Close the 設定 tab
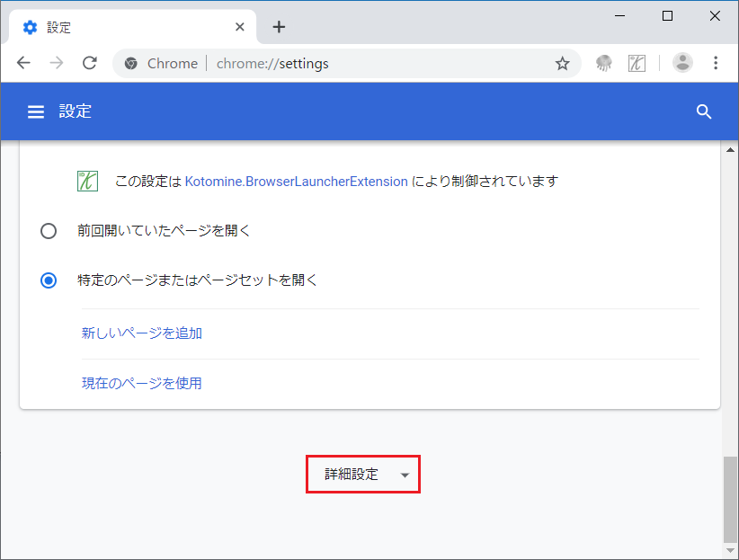The image size is (739, 560). coord(240,27)
